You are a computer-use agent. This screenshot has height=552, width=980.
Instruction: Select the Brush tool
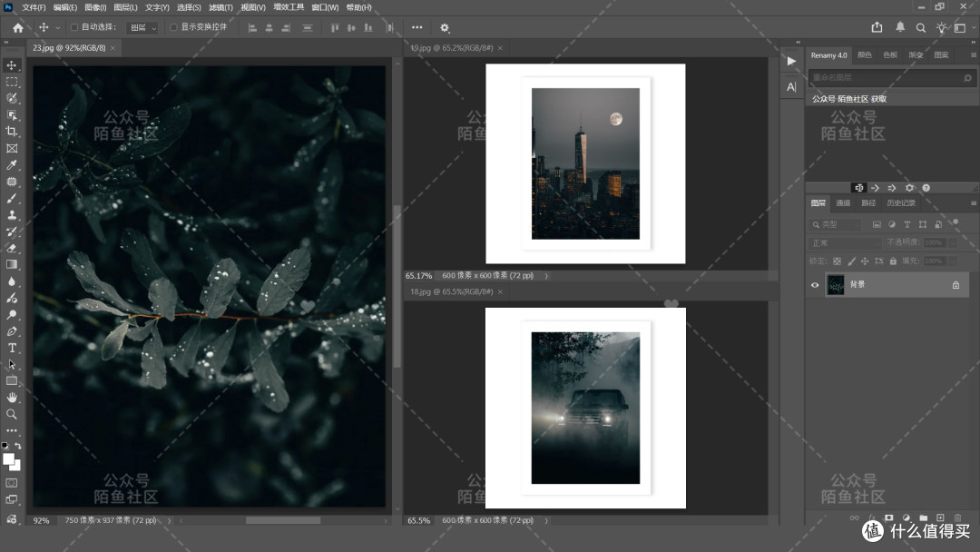[x=12, y=198]
